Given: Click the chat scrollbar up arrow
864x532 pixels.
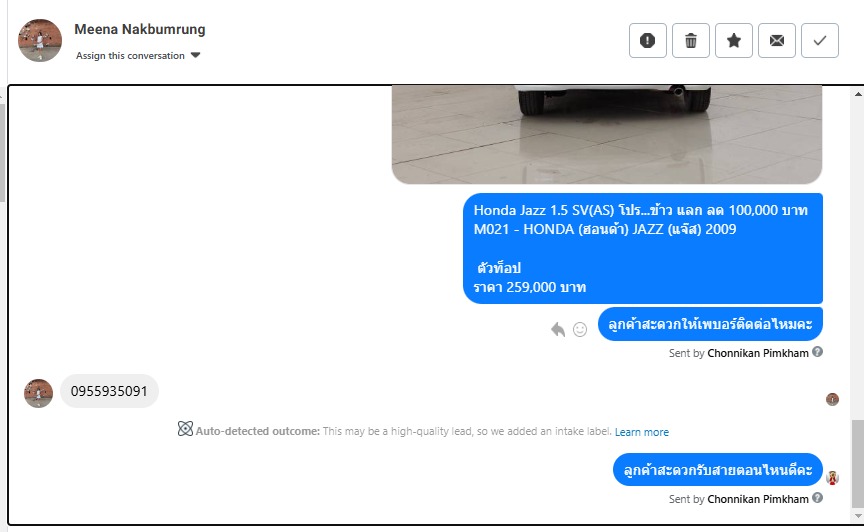Looking at the screenshot, I should coord(858,94).
